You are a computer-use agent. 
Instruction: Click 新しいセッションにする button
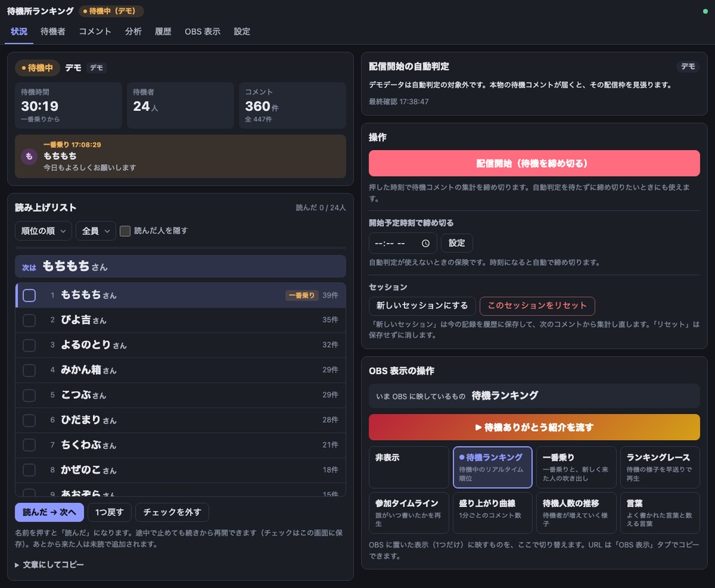[422, 306]
